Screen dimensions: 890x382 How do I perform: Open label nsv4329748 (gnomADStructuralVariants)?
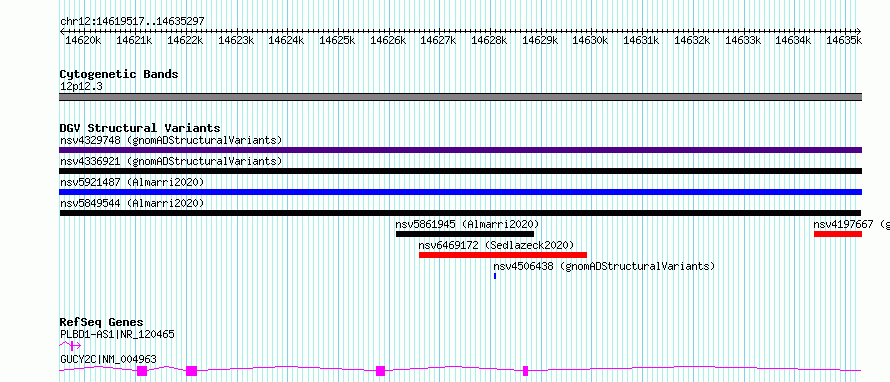pos(171,140)
